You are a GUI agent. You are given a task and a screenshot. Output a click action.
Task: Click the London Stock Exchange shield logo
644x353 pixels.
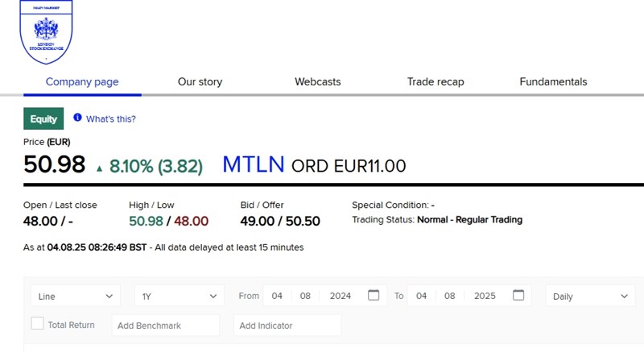46,31
